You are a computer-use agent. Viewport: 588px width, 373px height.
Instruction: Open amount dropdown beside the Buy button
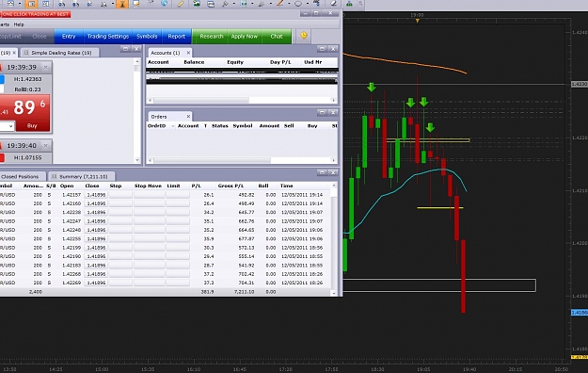(10, 126)
